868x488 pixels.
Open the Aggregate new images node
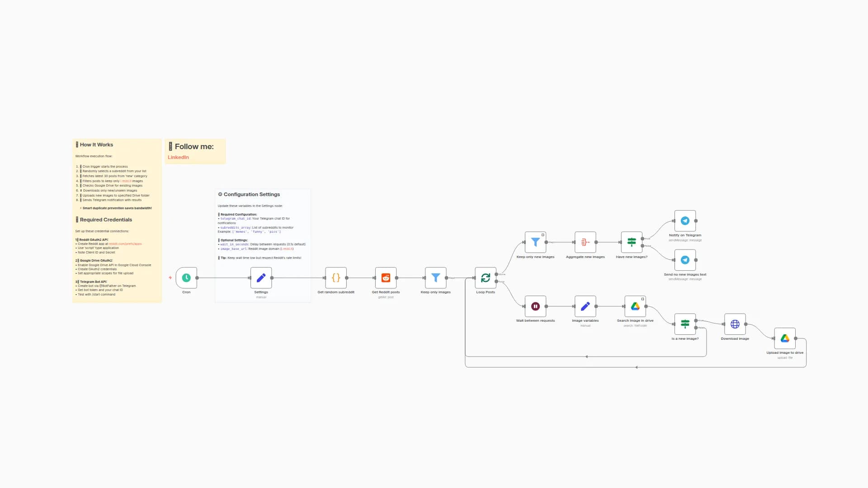[x=585, y=242]
